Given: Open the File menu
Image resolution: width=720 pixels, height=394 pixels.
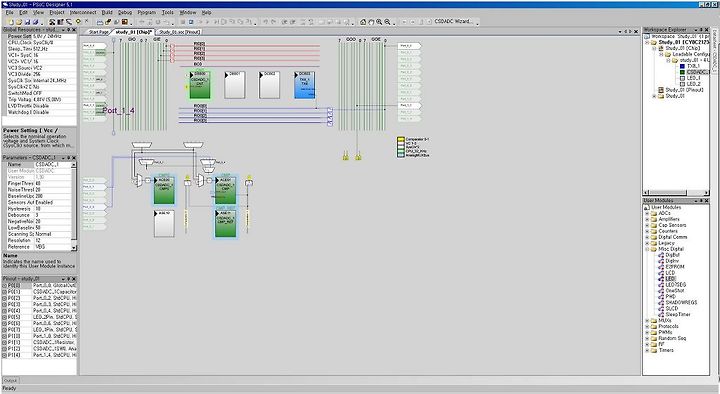Looking at the screenshot, I should (9, 12).
